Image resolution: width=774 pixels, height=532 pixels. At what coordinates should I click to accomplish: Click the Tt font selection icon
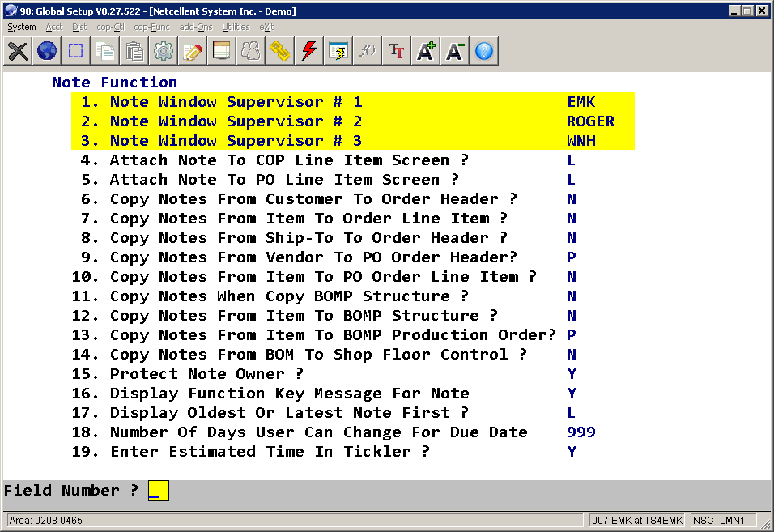pyautogui.click(x=397, y=52)
